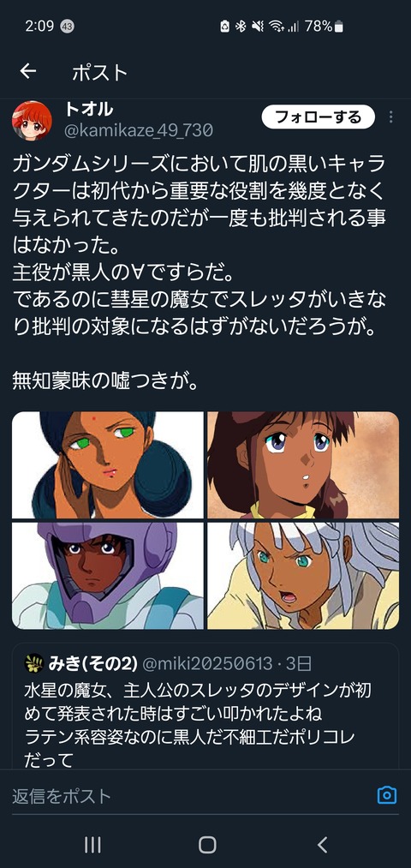Tap the Android back navigation button

[x=323, y=844]
